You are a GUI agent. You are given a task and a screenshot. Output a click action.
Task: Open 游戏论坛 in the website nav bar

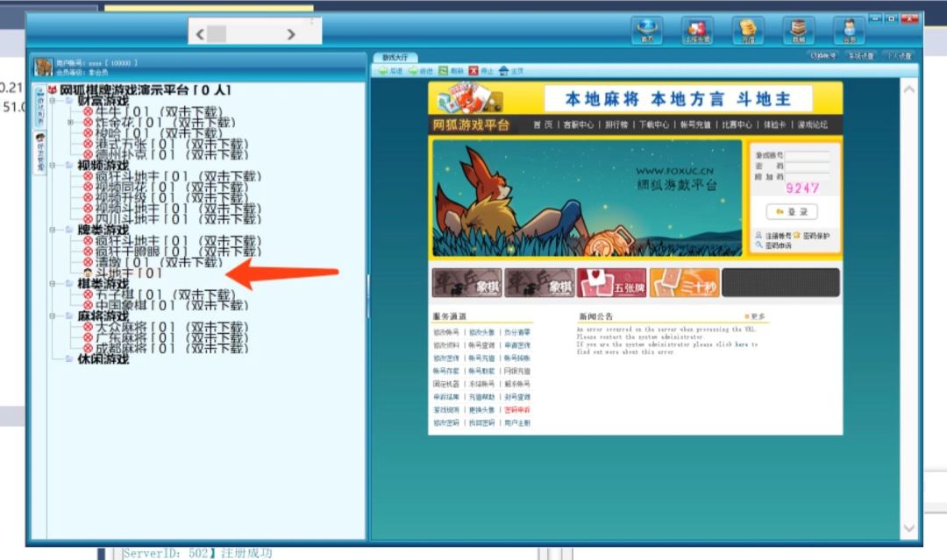pos(812,125)
